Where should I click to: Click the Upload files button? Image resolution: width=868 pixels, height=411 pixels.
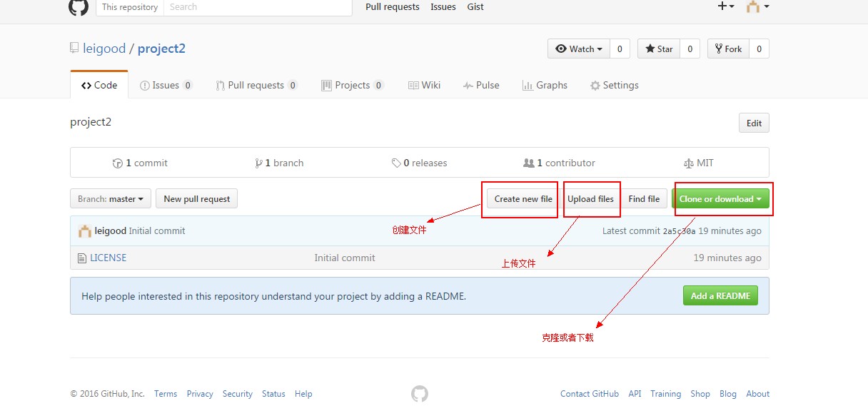pyautogui.click(x=590, y=199)
